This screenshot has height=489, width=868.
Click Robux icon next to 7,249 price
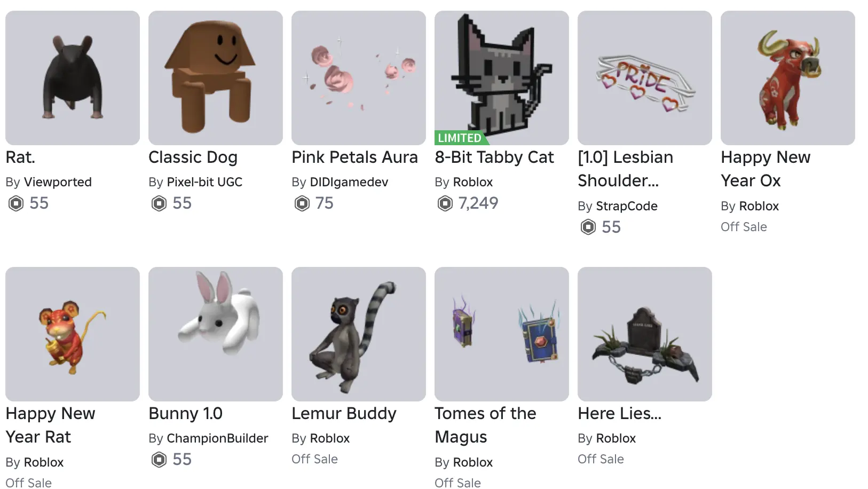445,203
